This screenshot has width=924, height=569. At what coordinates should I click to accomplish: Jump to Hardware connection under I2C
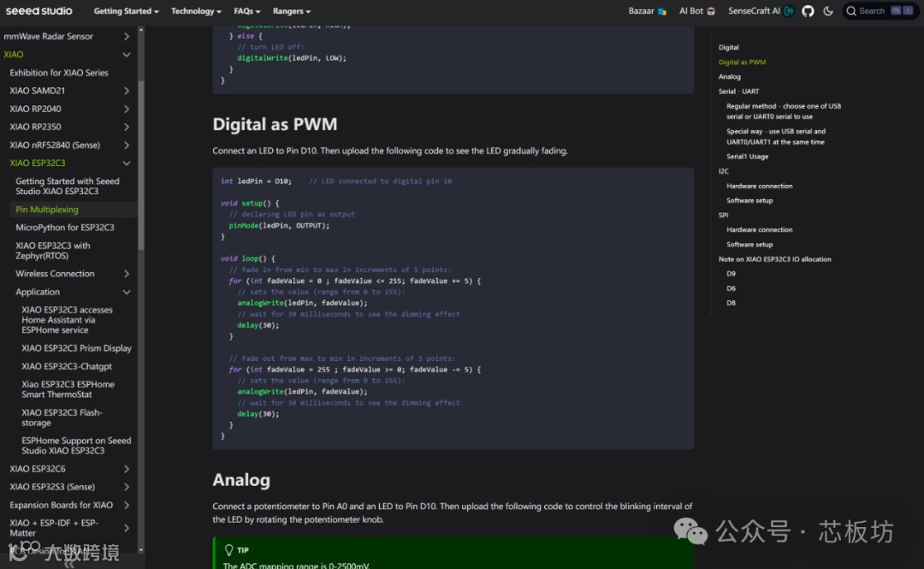759,186
